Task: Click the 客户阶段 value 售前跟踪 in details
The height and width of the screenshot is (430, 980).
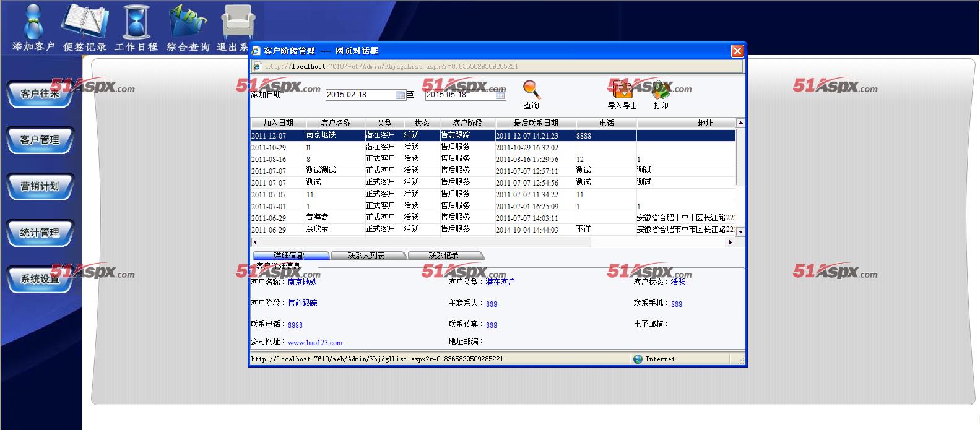Action: click(x=302, y=303)
